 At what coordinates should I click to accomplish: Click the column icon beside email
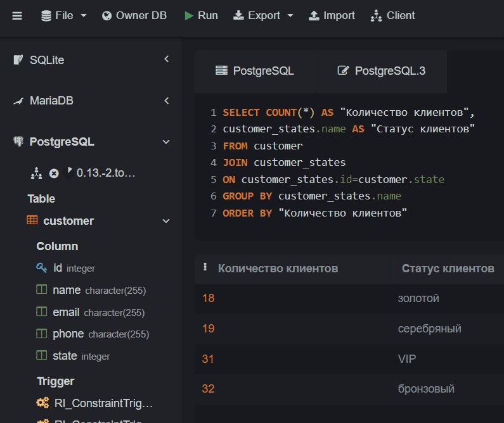click(41, 312)
